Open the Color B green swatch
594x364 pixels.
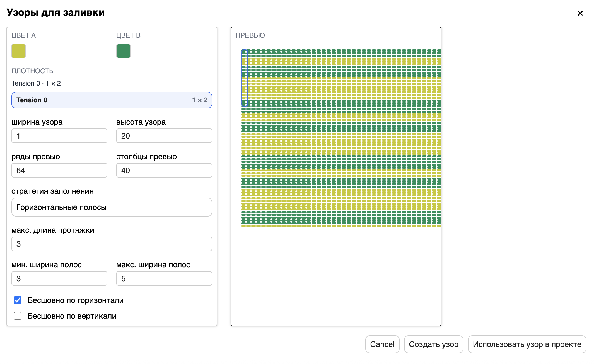[124, 51]
